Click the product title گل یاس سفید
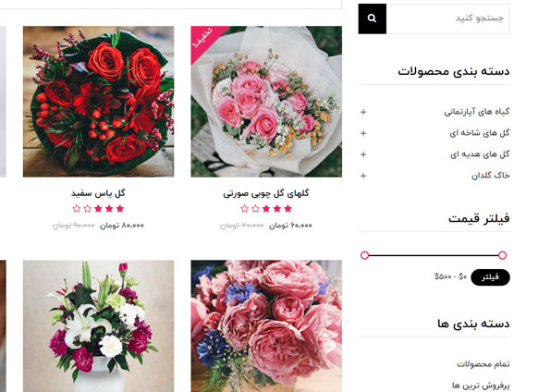 98,193
